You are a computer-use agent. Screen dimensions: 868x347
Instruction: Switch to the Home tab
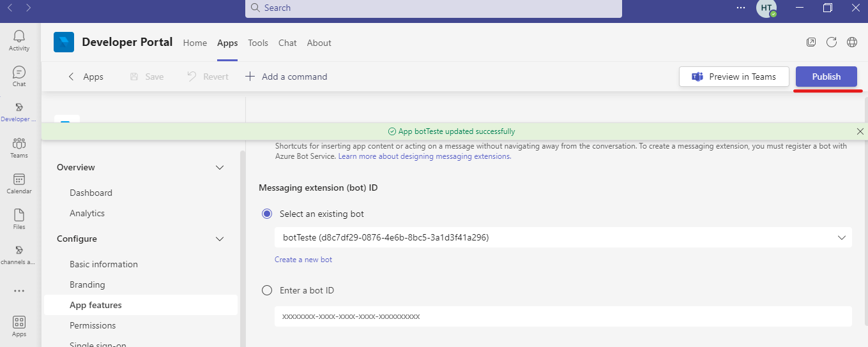coord(195,43)
